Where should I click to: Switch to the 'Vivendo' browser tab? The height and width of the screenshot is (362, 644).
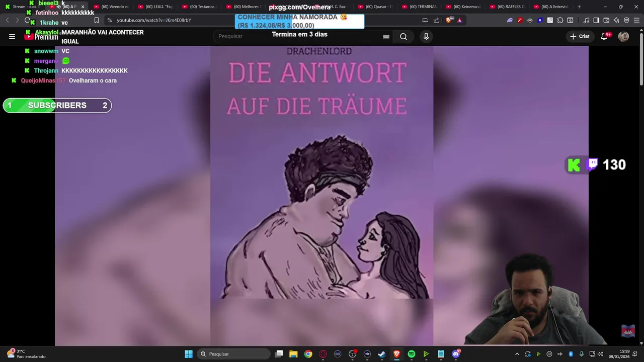point(112,7)
